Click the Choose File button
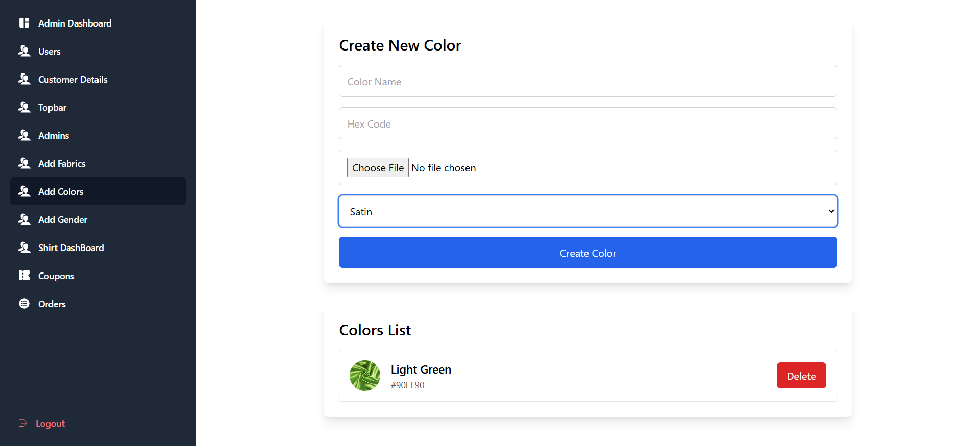The image size is (980, 446). tap(378, 168)
